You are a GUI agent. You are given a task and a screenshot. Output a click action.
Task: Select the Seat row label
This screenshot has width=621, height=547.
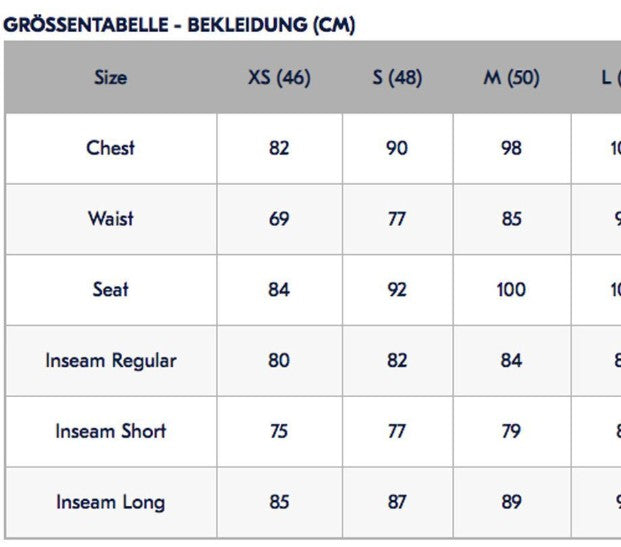click(x=110, y=289)
